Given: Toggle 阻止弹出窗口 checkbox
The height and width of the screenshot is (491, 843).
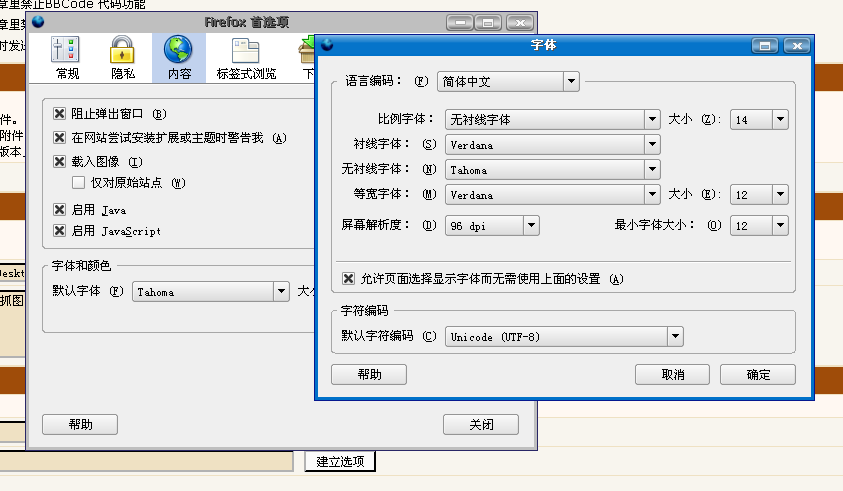Looking at the screenshot, I should pyautogui.click(x=60, y=113).
